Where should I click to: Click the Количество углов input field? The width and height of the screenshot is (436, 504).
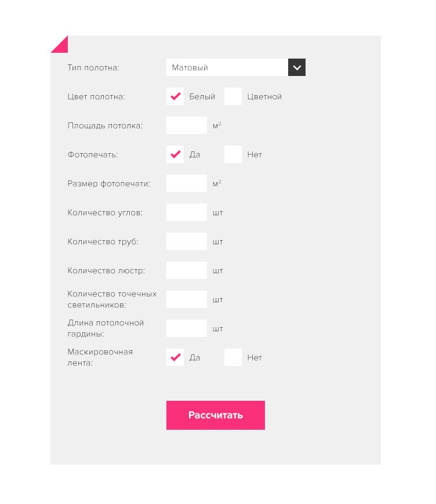tap(186, 212)
